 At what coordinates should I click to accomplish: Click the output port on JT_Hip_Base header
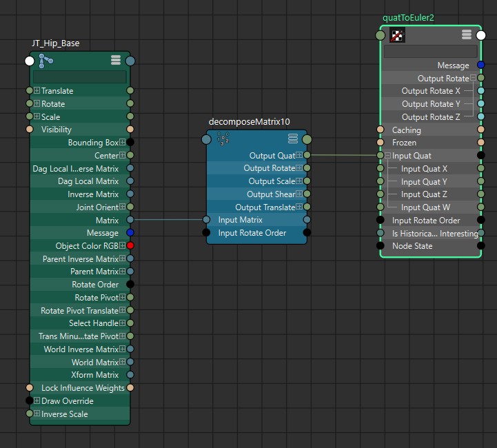(130, 61)
